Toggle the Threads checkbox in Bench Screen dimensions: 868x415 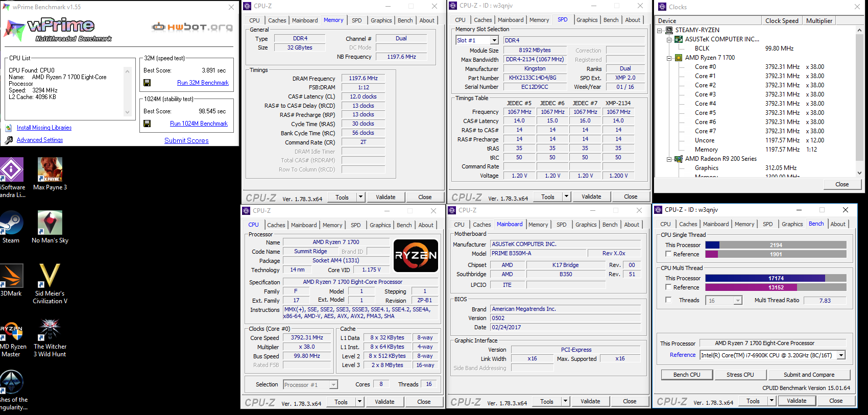coord(668,300)
